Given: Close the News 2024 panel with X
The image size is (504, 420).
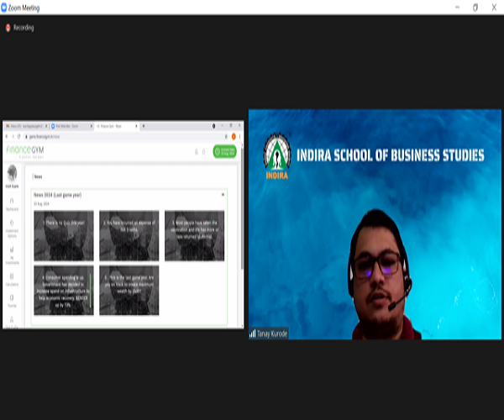Looking at the screenshot, I should click(223, 195).
